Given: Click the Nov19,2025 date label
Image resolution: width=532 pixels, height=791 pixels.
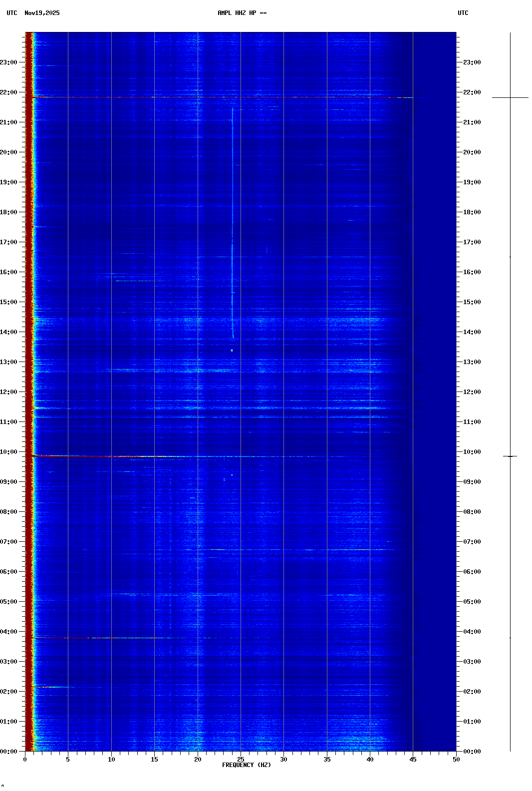Looking at the screenshot, I should 42,13.
